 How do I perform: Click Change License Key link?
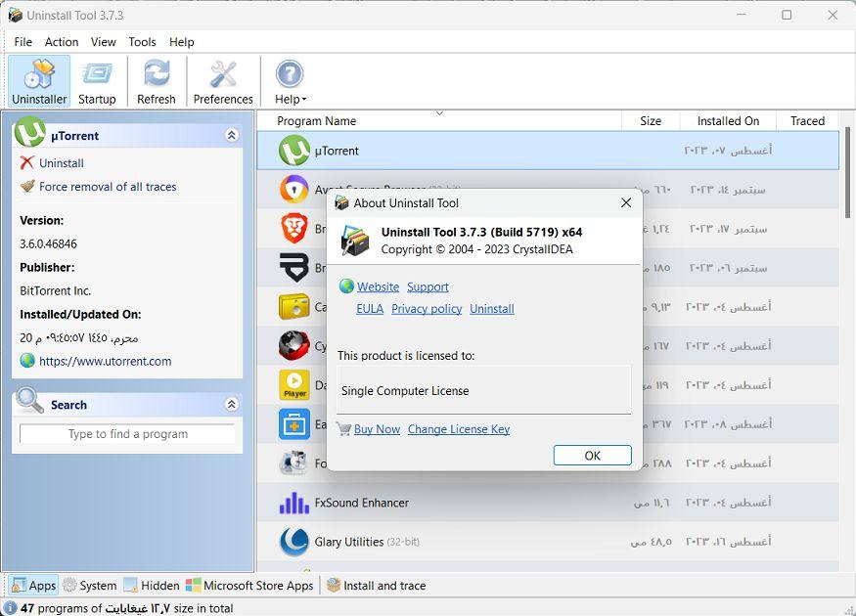point(459,429)
